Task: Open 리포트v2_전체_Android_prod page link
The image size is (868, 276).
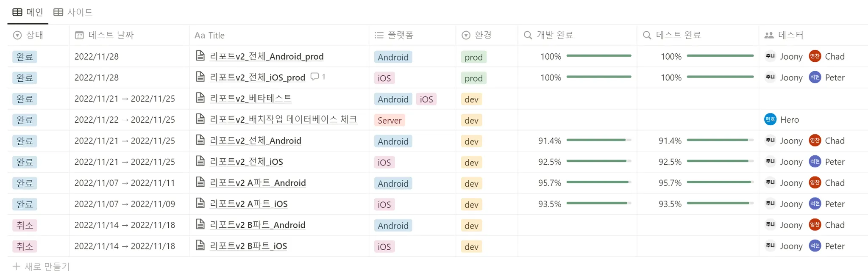Action: coord(267,56)
